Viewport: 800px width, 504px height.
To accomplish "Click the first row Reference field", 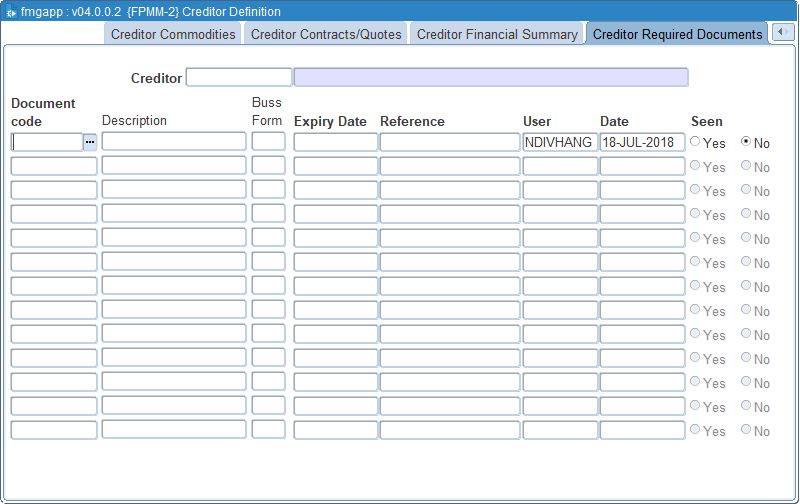I will click(x=449, y=142).
